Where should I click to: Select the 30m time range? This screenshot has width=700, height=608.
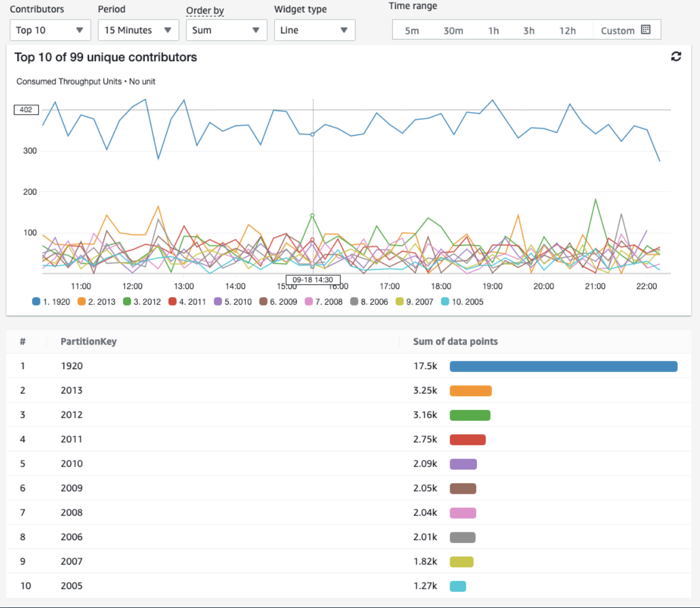pos(453,31)
